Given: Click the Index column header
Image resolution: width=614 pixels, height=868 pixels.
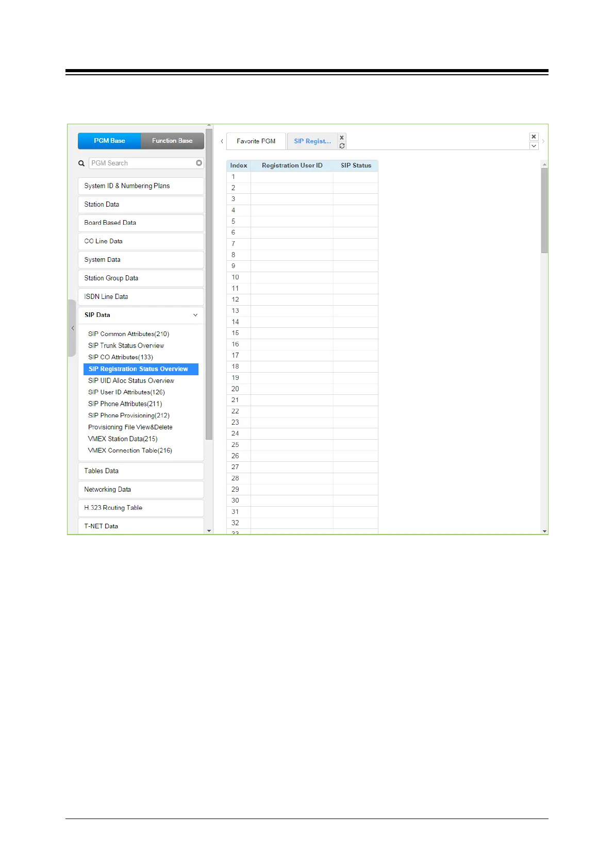Looking at the screenshot, I should 239,165.
